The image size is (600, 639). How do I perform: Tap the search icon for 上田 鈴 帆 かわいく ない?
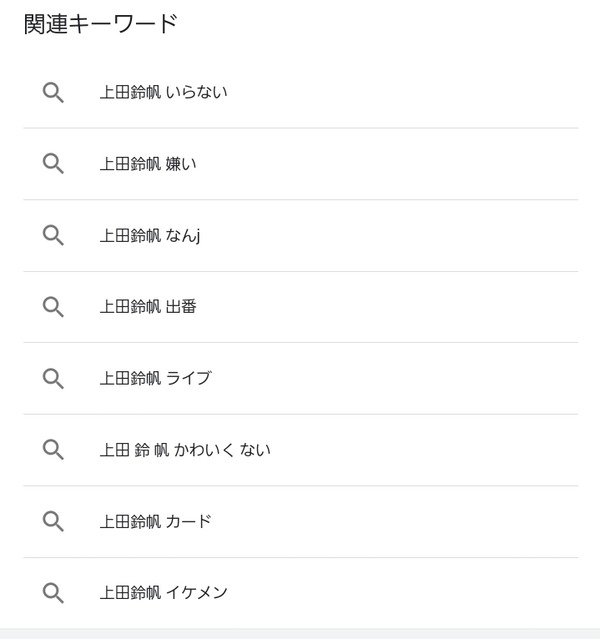point(53,450)
